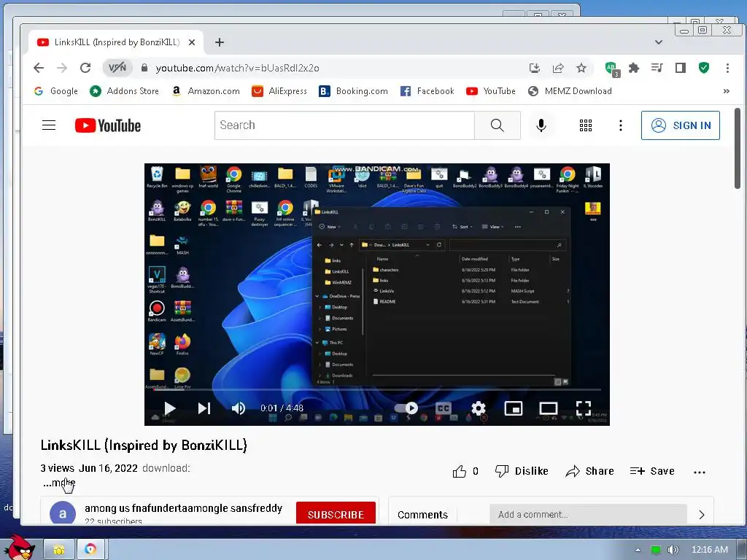
Task: Open a new tab with plus button
Action: 219,42
